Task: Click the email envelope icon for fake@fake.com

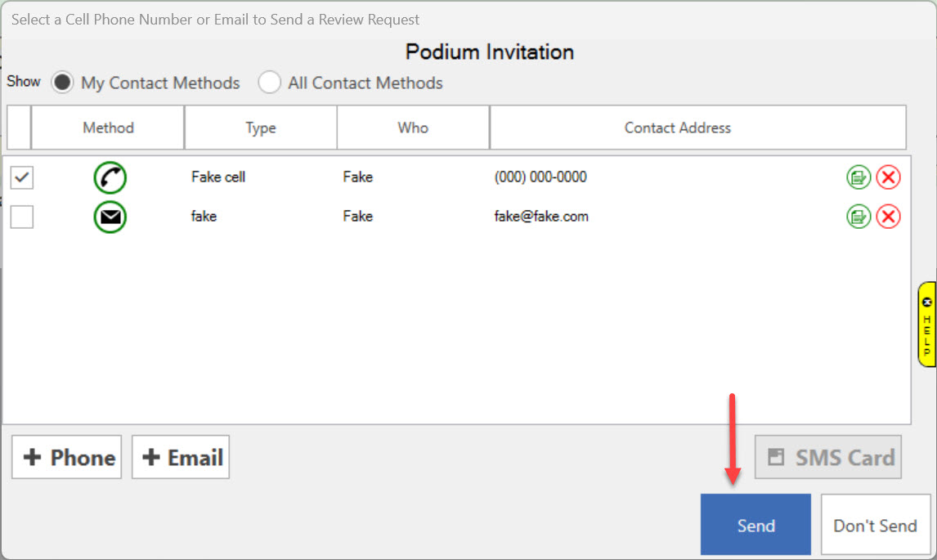Action: [110, 217]
